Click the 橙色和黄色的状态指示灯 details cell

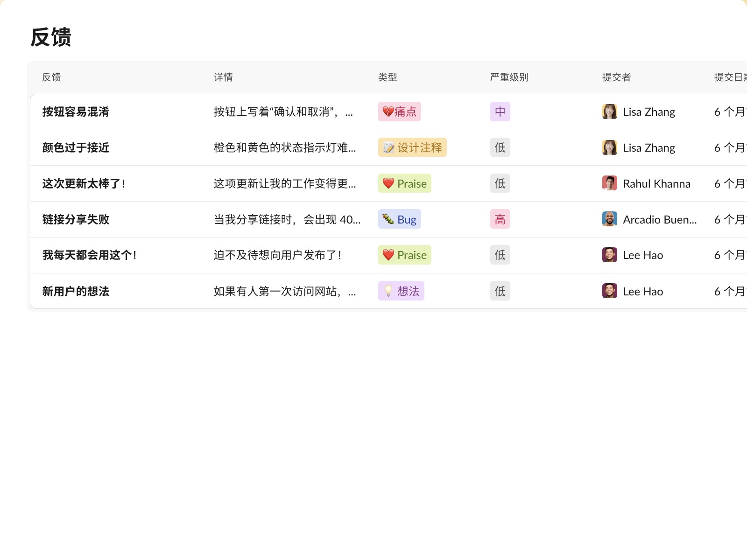285,148
